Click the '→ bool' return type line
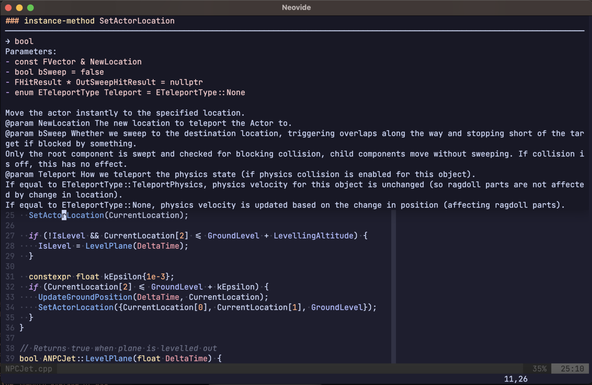592x385 pixels. point(19,41)
